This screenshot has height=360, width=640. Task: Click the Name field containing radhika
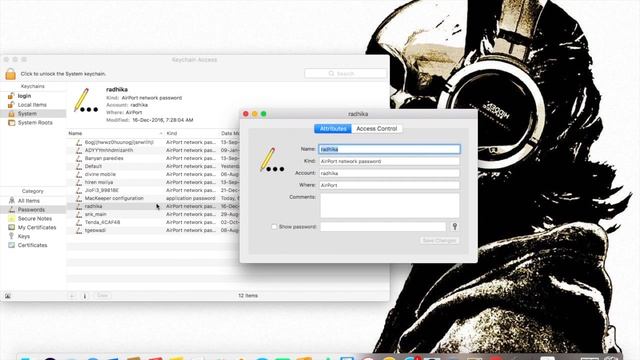click(x=389, y=149)
